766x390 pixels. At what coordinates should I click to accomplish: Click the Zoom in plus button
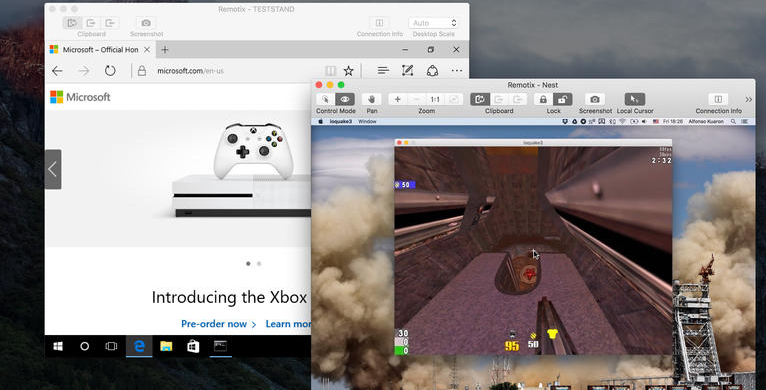tap(398, 100)
